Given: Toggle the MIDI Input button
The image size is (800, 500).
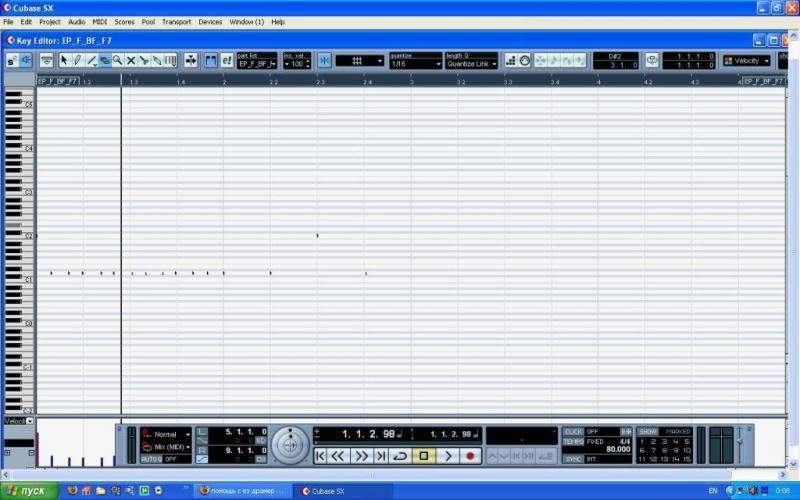Looking at the screenshot, I should click(524, 61).
